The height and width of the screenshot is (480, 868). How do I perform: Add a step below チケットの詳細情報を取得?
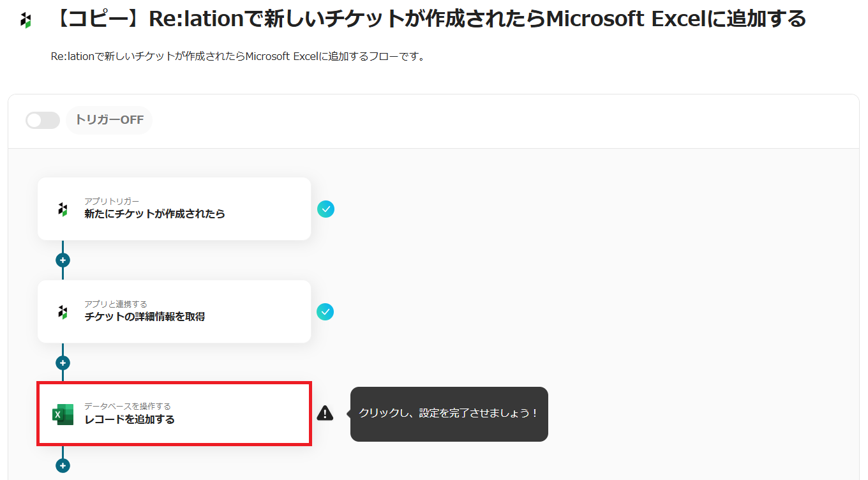click(63, 363)
